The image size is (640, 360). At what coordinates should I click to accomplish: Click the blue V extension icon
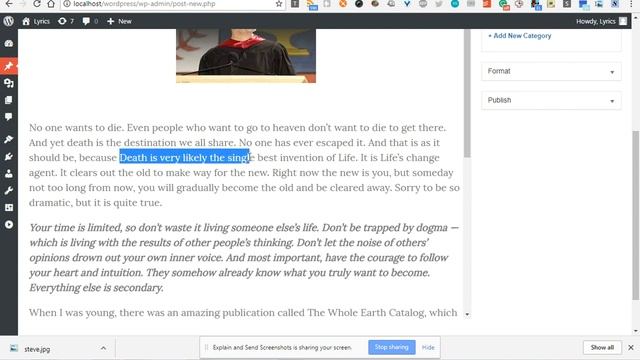coord(407,4)
